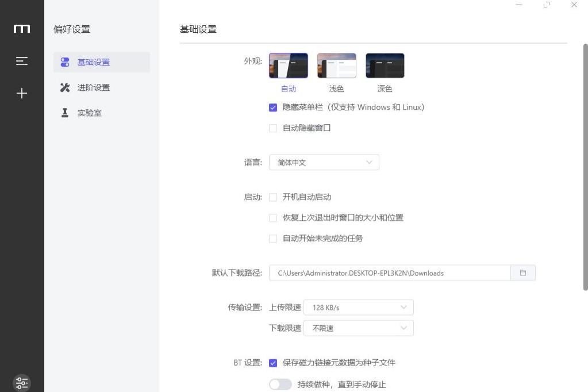Uncheck 隐藏菜单栏 option

pos(273,107)
